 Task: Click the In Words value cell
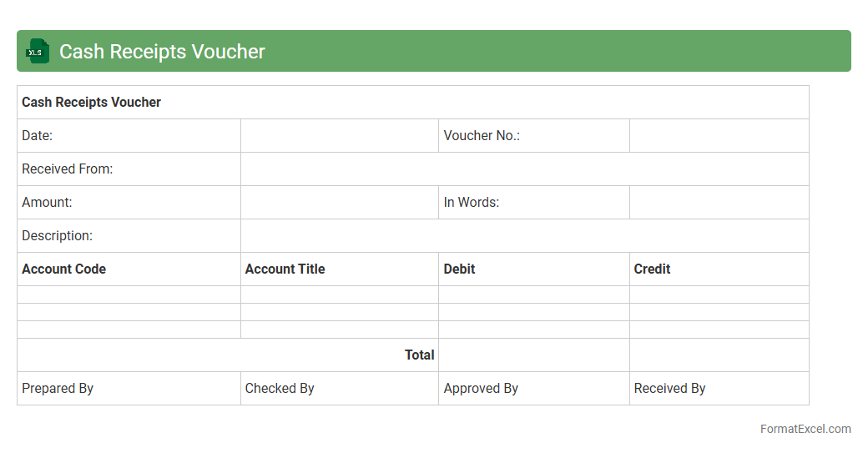coord(719,203)
